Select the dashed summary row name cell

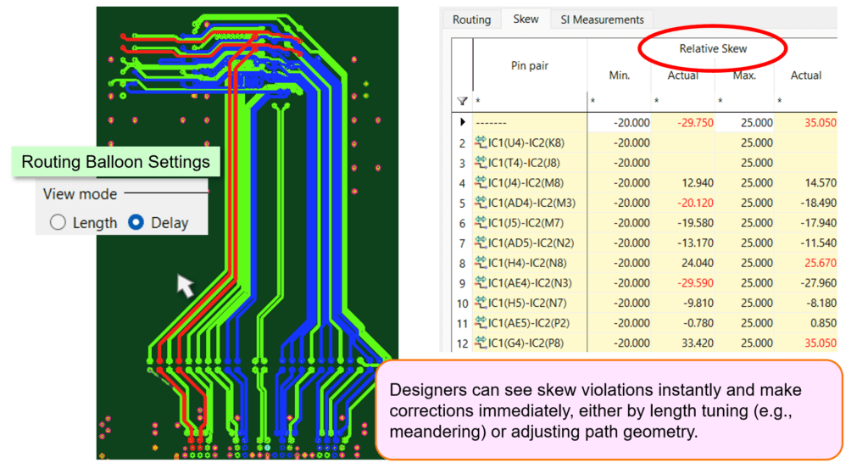[x=530, y=122]
